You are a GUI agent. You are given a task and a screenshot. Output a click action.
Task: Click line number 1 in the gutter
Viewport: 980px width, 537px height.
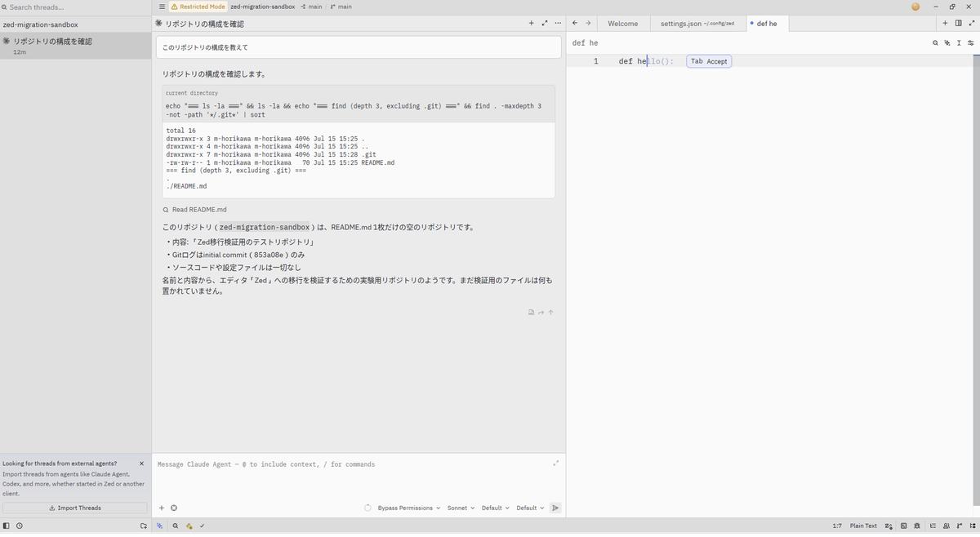596,61
